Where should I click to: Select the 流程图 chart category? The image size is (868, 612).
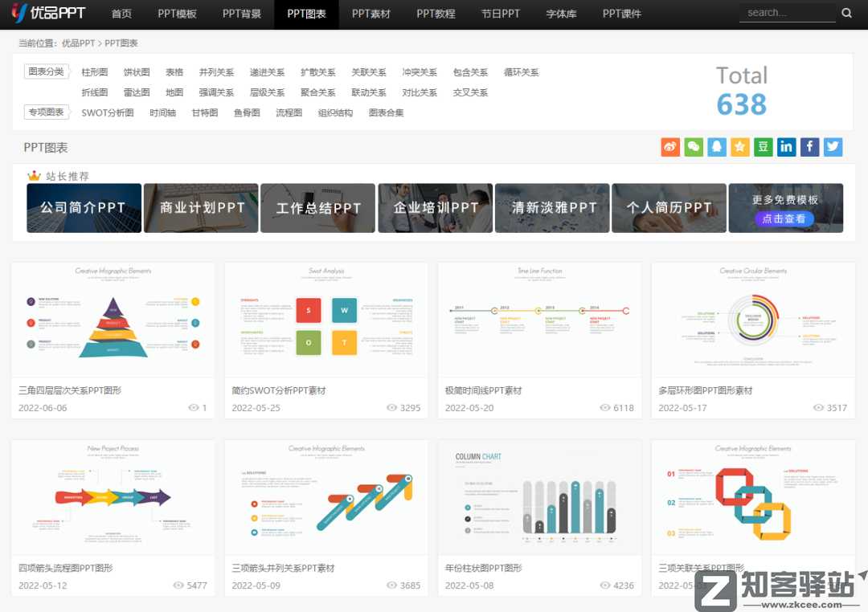click(x=289, y=112)
